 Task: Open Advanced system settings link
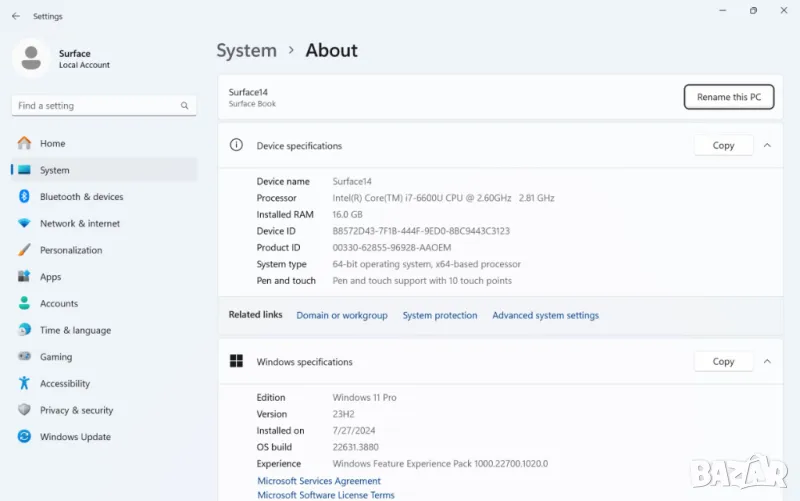point(545,316)
